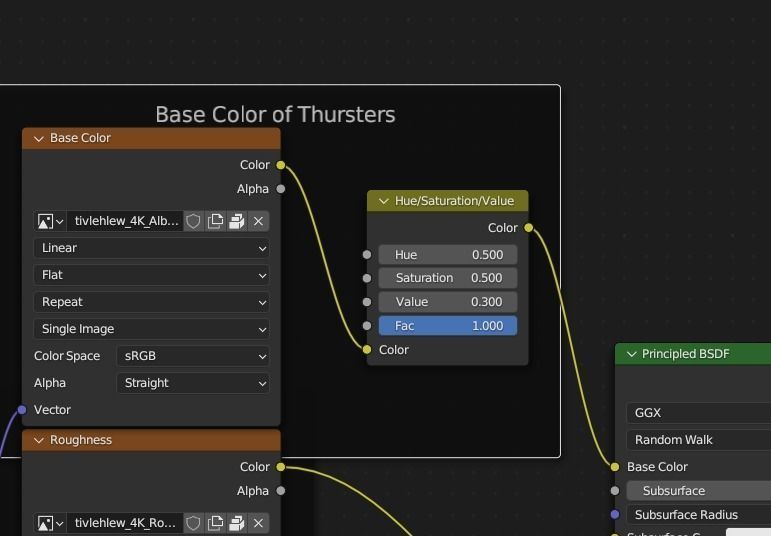The height and width of the screenshot is (536, 771).
Task: Open image file for tivlehlew_4K_Alb datablock
Action: [x=237, y=221]
